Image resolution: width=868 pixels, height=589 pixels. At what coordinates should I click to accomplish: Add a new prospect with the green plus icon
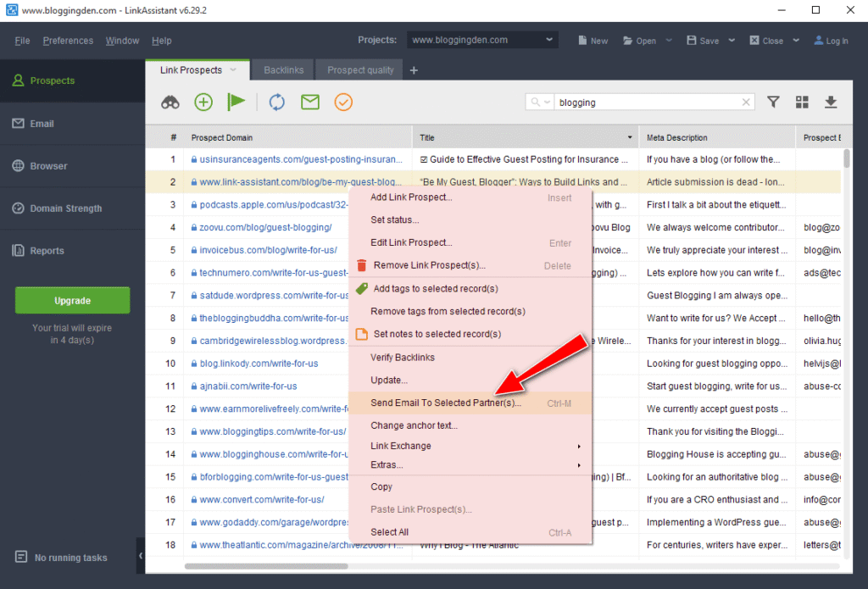click(203, 102)
